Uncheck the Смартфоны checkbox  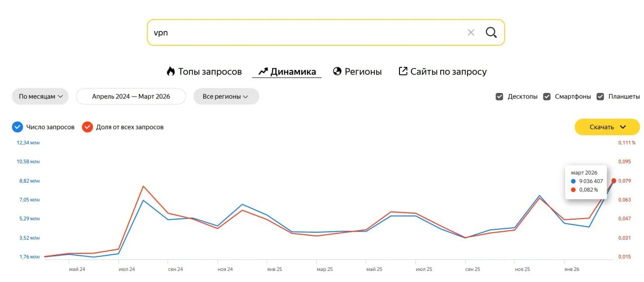(547, 97)
